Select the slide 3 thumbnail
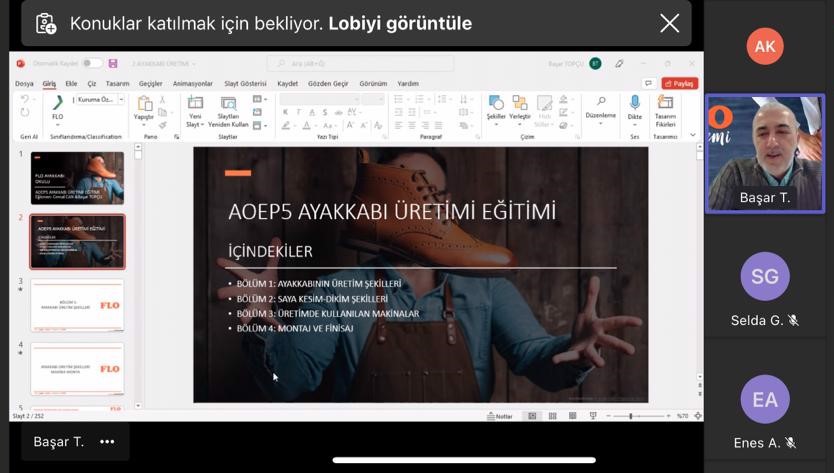This screenshot has height=473, width=834. [x=77, y=305]
